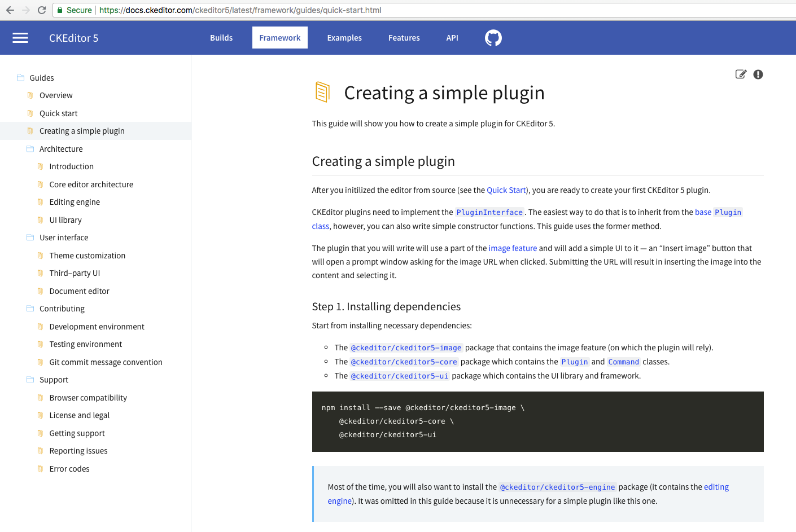The image size is (796, 532).
Task: Switch to the Builds tab
Action: (x=221, y=38)
